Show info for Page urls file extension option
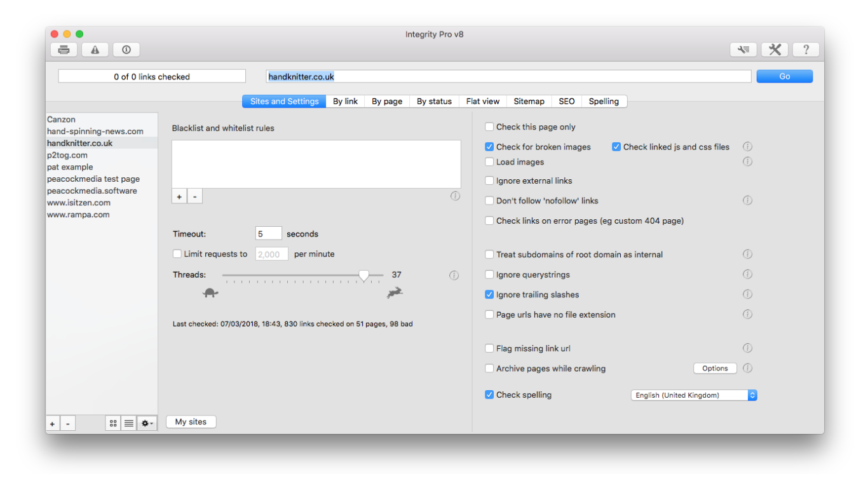This screenshot has width=868, height=488. click(x=747, y=314)
